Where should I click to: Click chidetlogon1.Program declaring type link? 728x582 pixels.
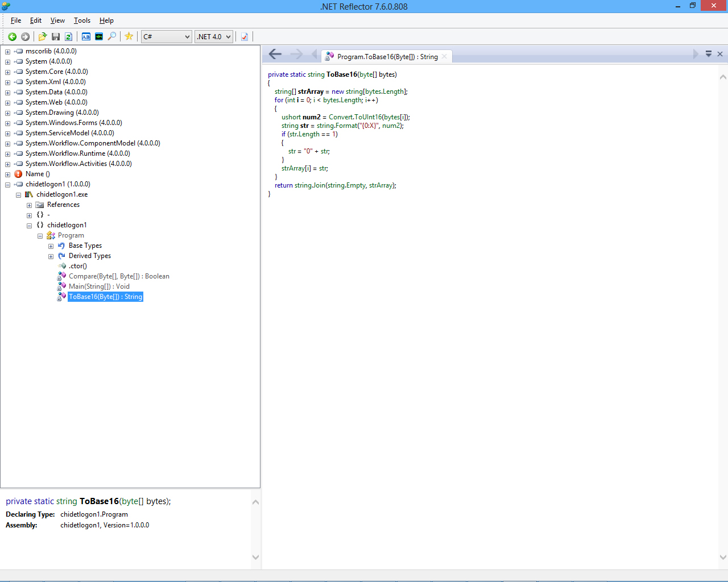click(94, 514)
